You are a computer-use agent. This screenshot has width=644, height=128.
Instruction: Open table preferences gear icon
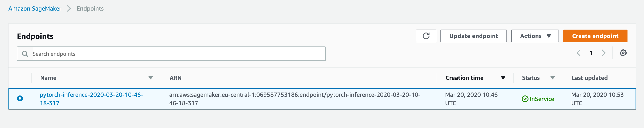pyautogui.click(x=623, y=53)
